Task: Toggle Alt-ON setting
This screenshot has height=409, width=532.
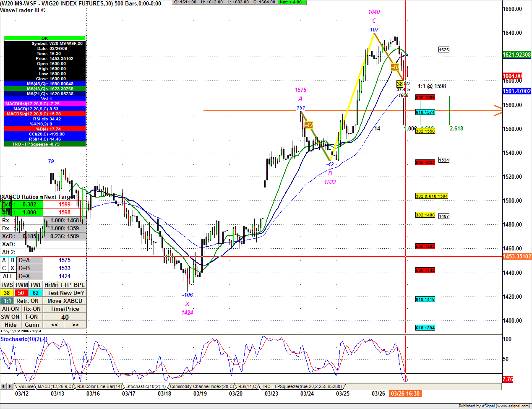Action: [x=10, y=309]
